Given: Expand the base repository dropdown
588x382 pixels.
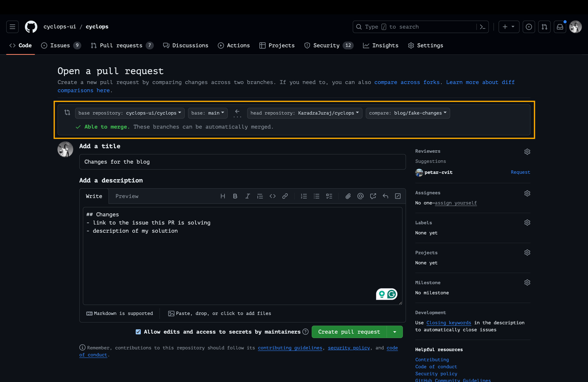Looking at the screenshot, I should pos(130,113).
